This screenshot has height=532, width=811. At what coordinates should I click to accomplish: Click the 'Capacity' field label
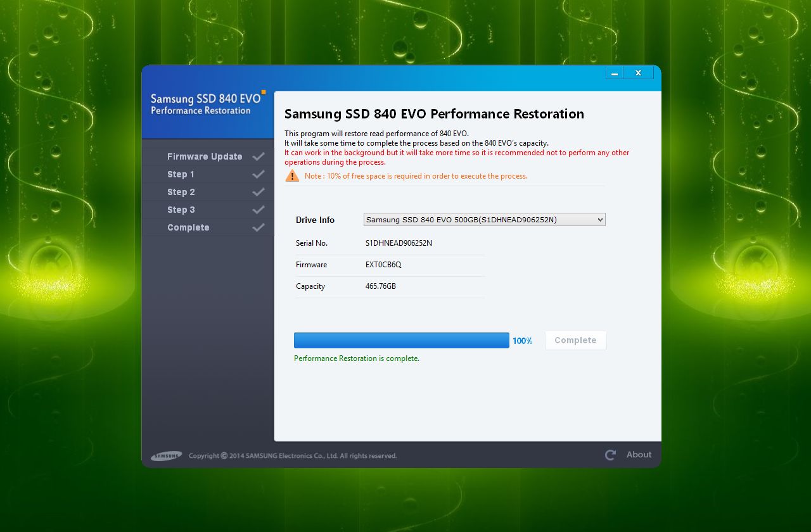point(310,286)
